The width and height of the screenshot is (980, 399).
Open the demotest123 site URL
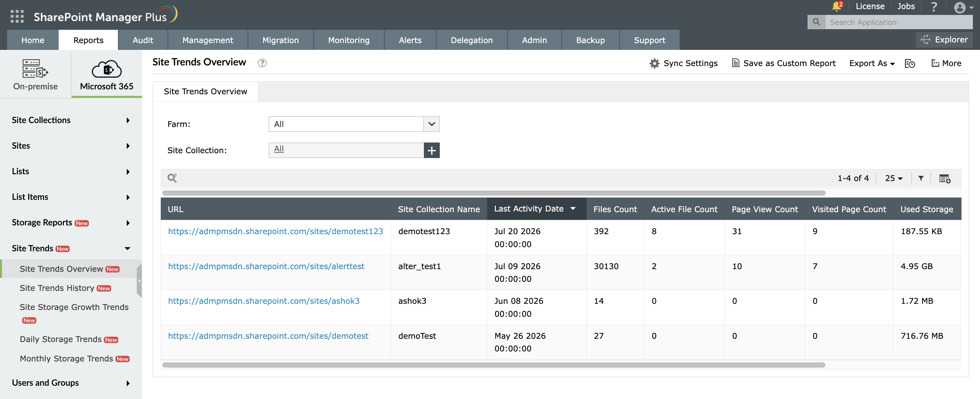click(275, 231)
